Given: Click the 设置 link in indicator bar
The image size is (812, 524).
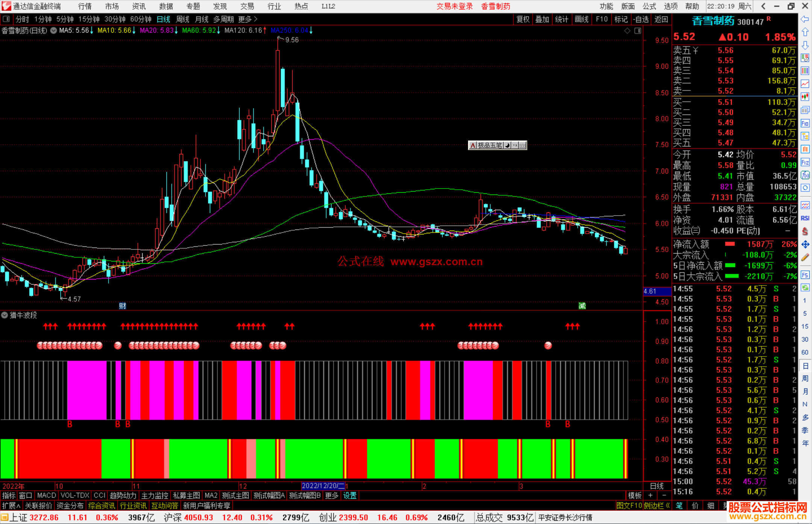Looking at the screenshot, I should point(350,495).
